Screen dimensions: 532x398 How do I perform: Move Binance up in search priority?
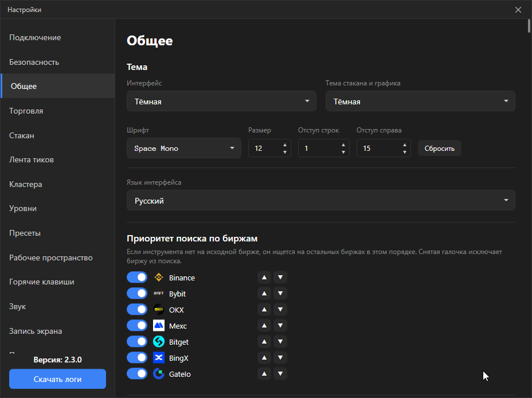264,278
